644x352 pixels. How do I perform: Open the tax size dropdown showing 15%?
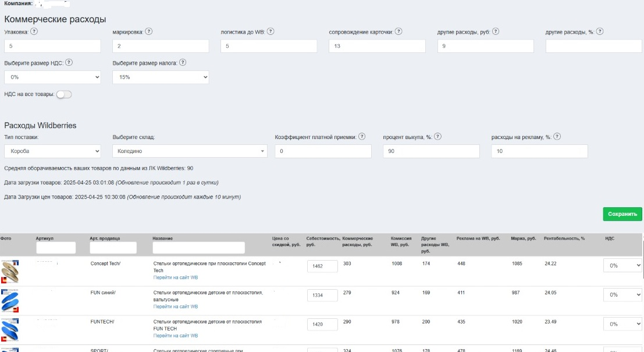coord(161,77)
